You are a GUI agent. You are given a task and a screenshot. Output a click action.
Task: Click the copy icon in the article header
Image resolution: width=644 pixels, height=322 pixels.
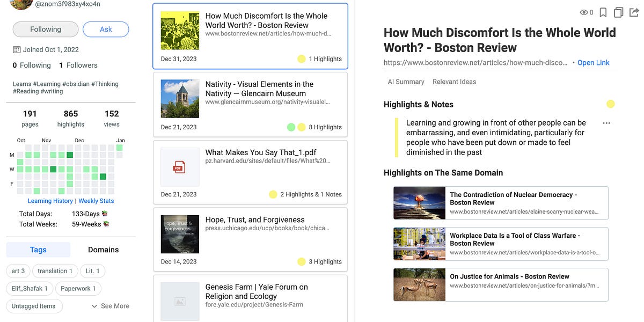click(x=619, y=12)
